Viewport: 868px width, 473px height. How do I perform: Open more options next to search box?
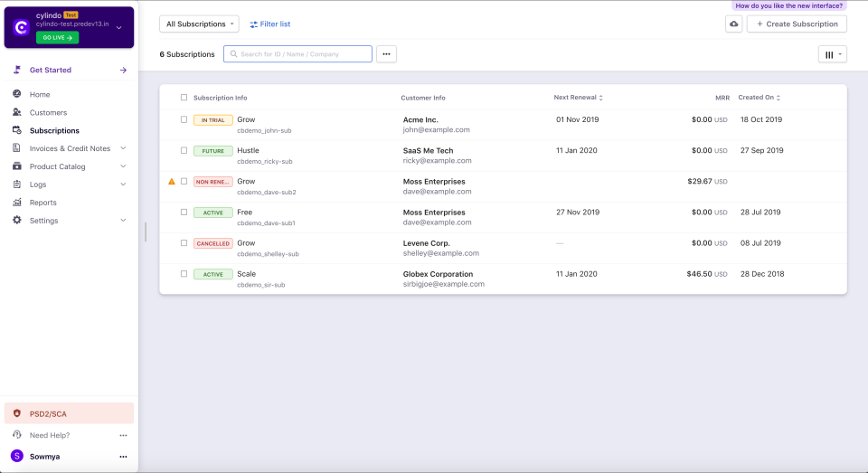(386, 54)
